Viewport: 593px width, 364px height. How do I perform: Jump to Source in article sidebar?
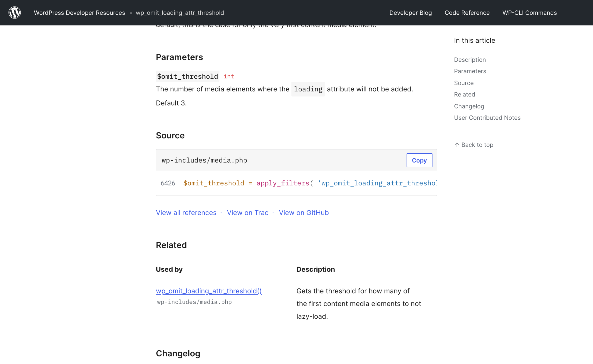coord(464,83)
